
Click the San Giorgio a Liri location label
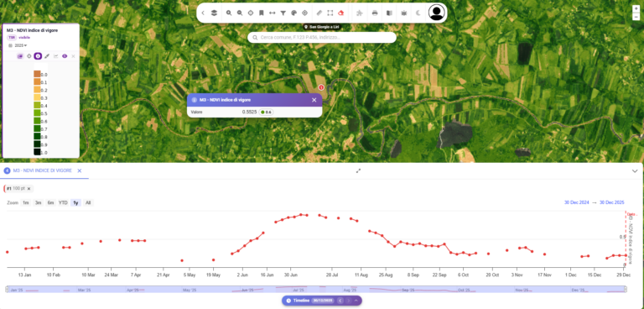click(322, 27)
